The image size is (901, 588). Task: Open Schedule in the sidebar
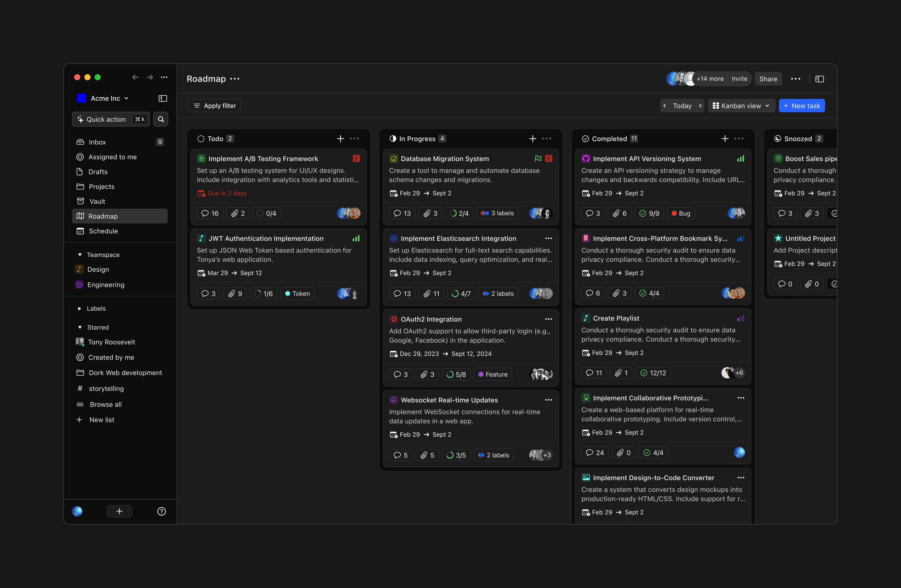(103, 231)
